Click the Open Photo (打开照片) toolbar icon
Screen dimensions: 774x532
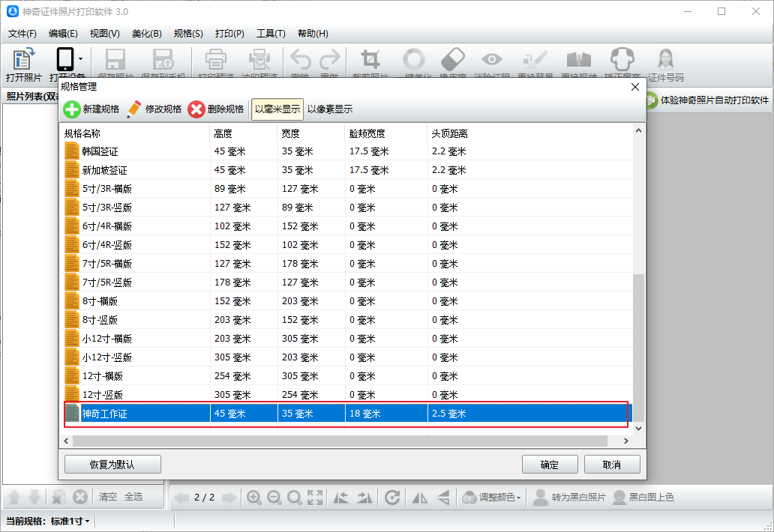24,60
